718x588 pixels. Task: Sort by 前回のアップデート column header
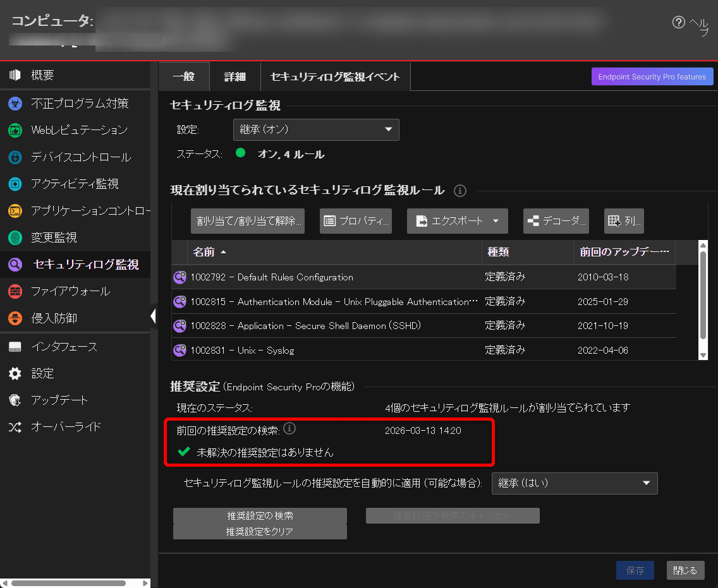(624, 251)
